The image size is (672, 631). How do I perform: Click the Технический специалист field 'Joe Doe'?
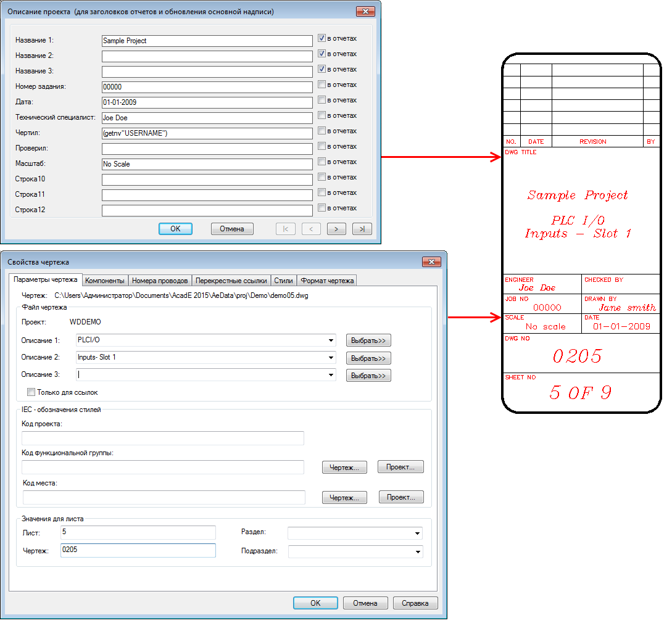coord(207,118)
